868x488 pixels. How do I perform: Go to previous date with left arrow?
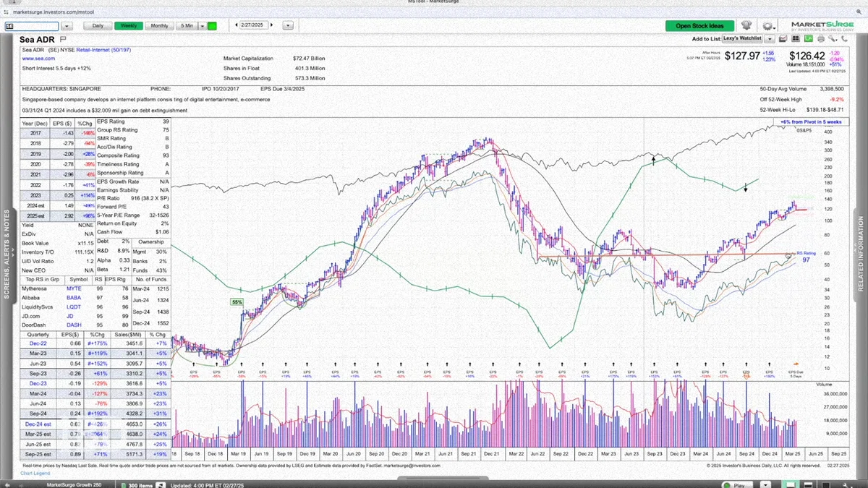(237, 25)
